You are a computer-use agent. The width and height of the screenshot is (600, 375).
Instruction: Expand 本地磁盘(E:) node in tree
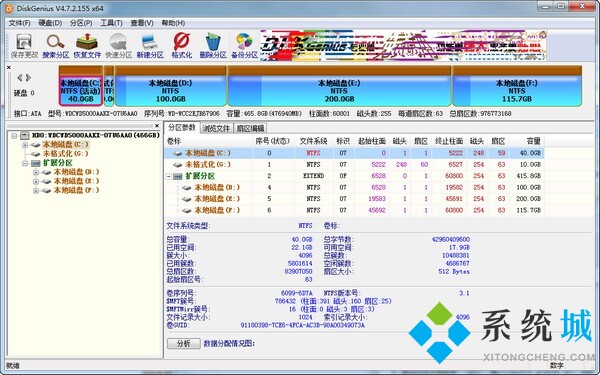36,181
